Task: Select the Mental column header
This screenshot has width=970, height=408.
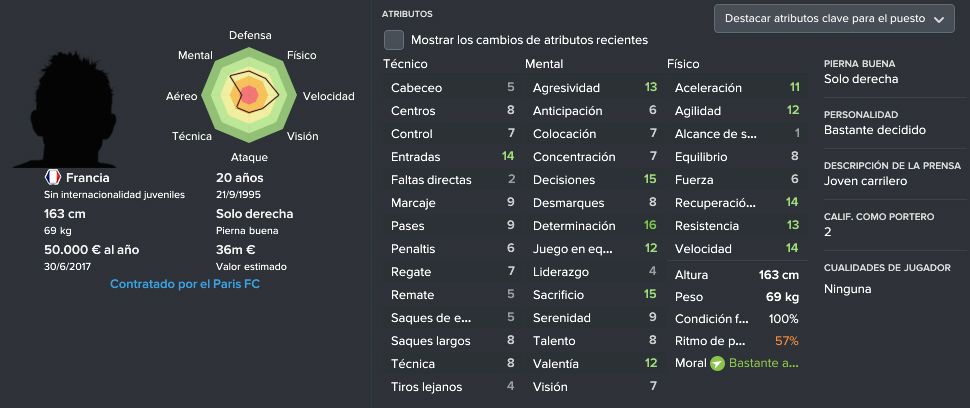Action: click(544, 64)
